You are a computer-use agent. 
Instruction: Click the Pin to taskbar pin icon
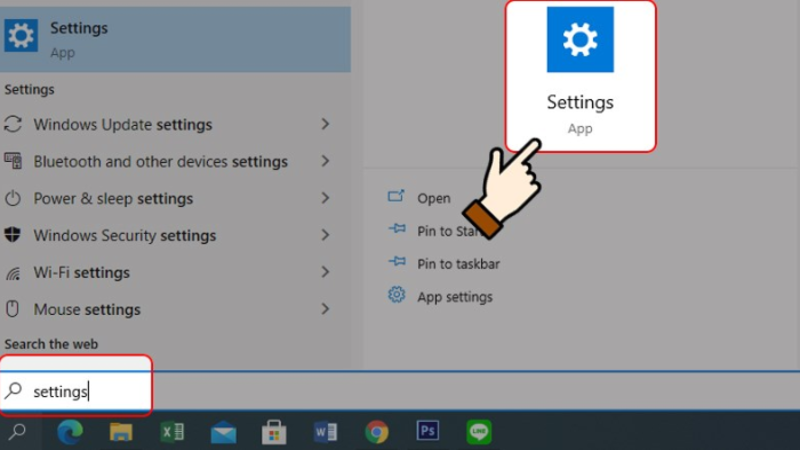pyautogui.click(x=397, y=262)
